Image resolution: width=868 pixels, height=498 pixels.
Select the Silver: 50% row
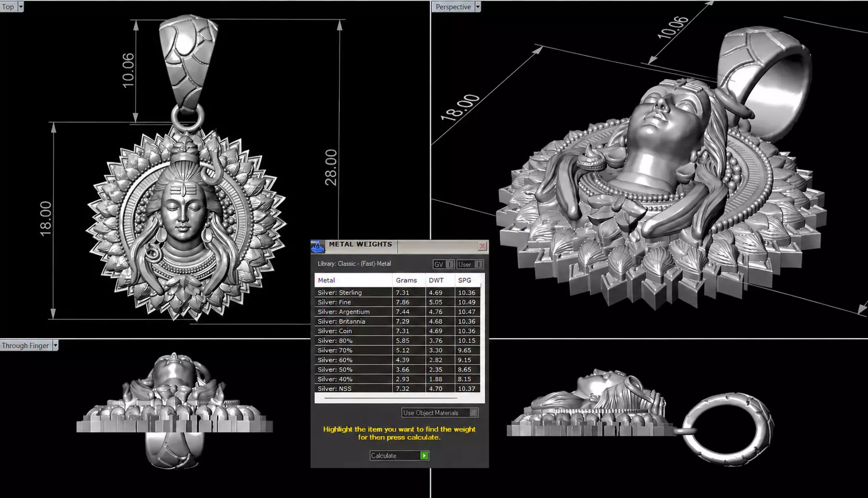tap(398, 369)
